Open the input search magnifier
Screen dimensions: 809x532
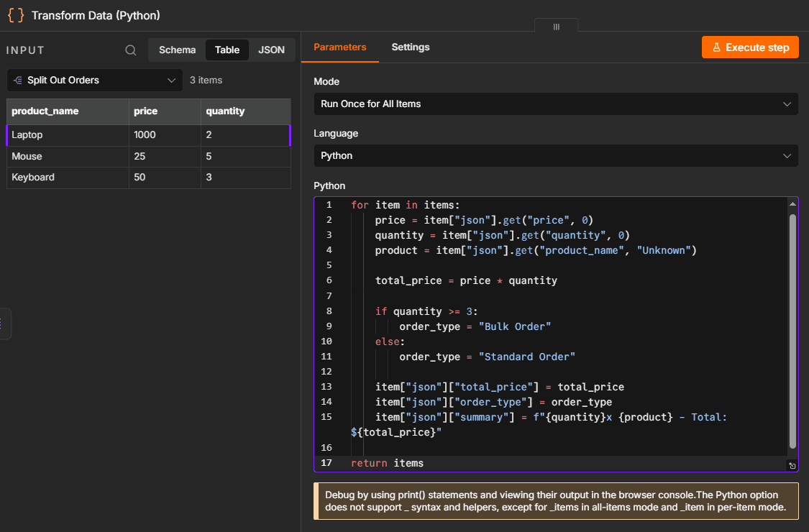pos(131,50)
